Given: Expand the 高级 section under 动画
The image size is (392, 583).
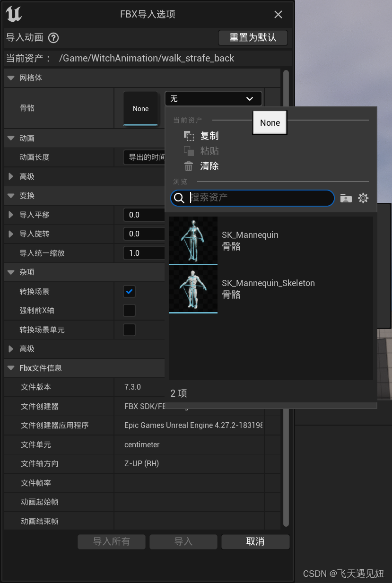Looking at the screenshot, I should tap(11, 177).
